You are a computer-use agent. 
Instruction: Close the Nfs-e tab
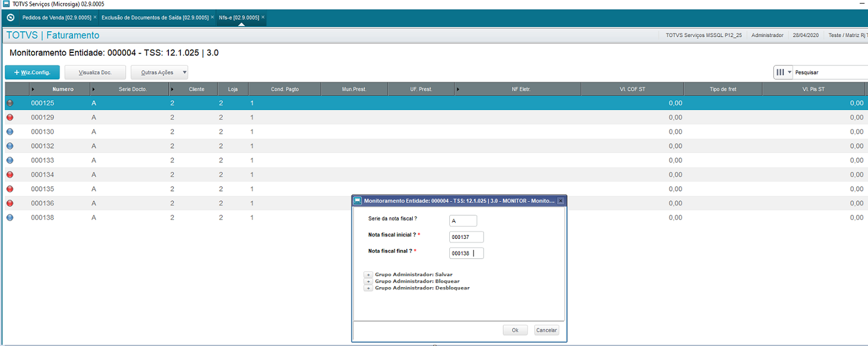coord(263,18)
